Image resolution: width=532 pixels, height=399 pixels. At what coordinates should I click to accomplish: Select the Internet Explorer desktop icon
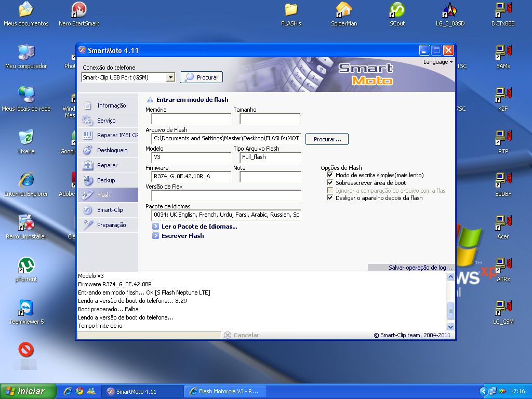pyautogui.click(x=26, y=184)
